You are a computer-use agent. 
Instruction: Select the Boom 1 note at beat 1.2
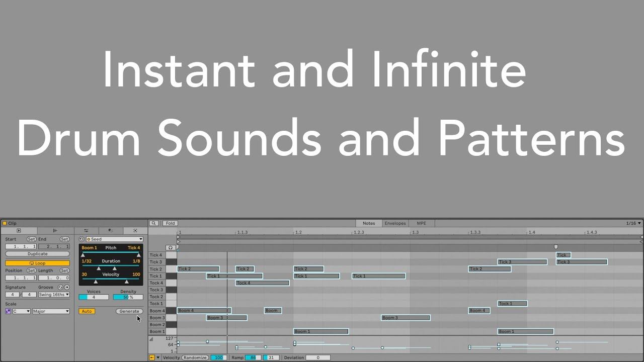tap(321, 331)
